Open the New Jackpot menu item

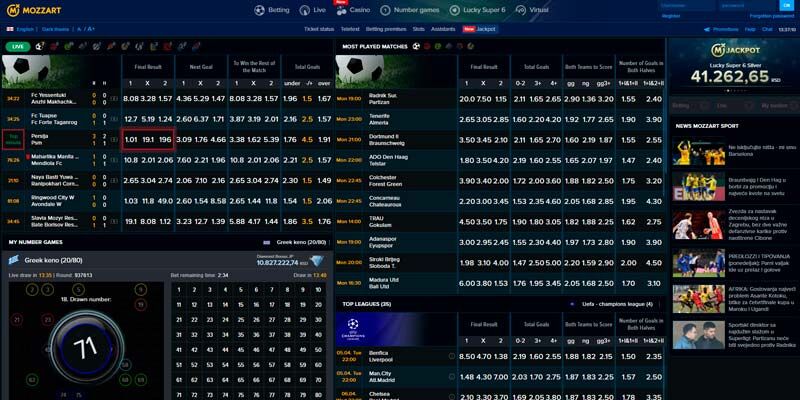click(479, 29)
